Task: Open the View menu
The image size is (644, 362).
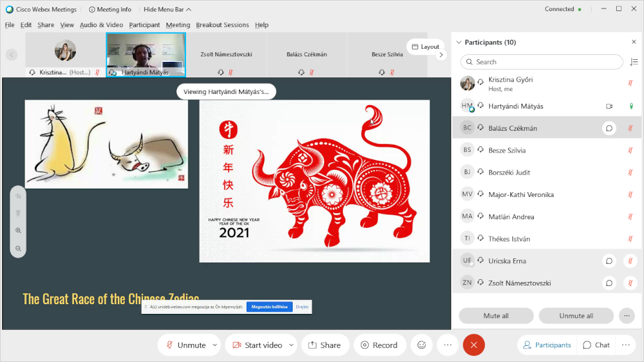Action: tap(67, 25)
